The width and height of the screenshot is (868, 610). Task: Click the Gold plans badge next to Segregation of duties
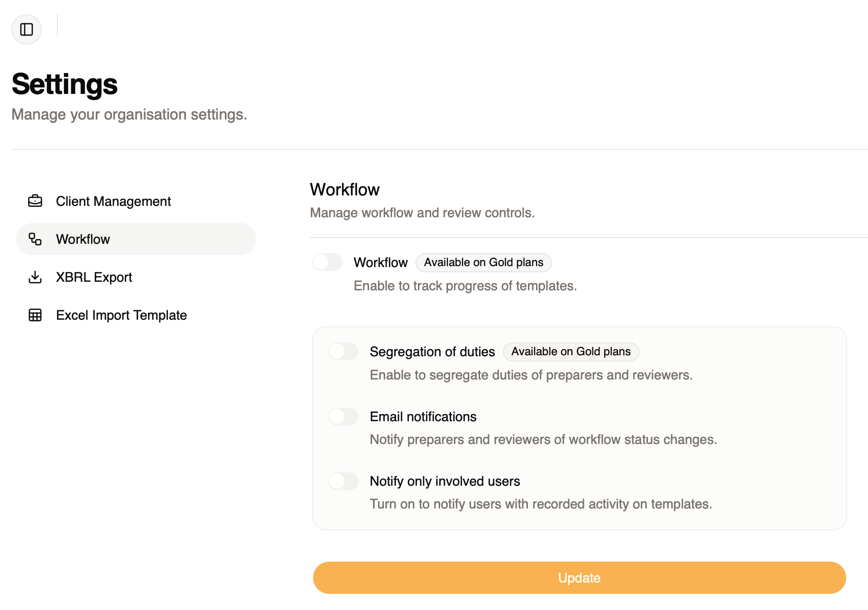pyautogui.click(x=571, y=351)
